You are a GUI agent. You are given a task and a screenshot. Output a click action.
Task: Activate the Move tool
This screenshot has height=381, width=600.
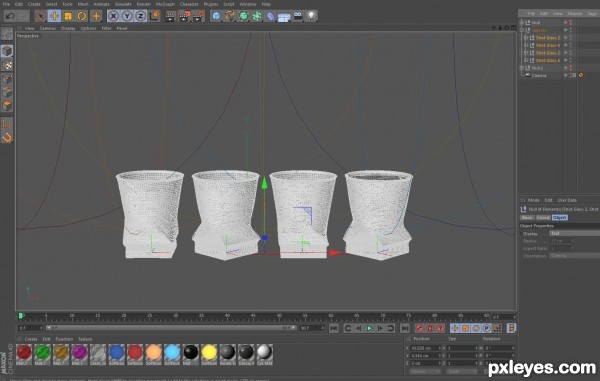click(x=54, y=16)
